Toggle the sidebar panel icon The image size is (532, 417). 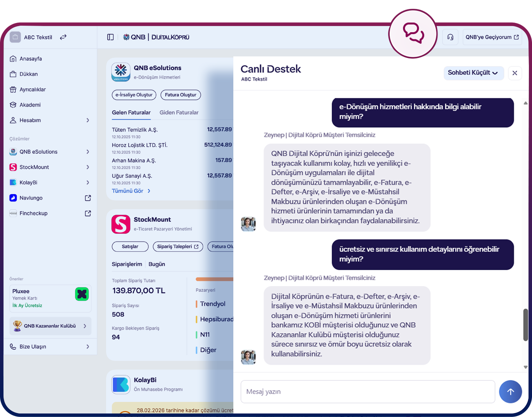(x=110, y=37)
